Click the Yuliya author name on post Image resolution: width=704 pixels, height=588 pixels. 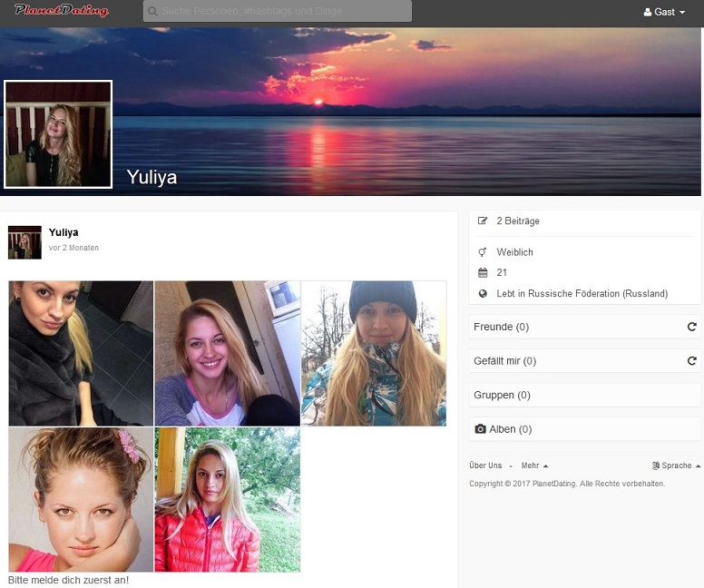click(x=64, y=233)
